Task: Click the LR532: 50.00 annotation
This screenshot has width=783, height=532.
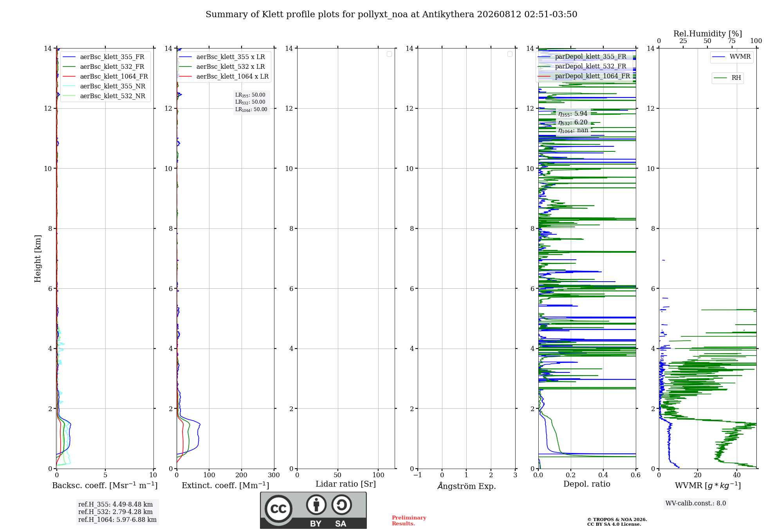Action: point(250,102)
